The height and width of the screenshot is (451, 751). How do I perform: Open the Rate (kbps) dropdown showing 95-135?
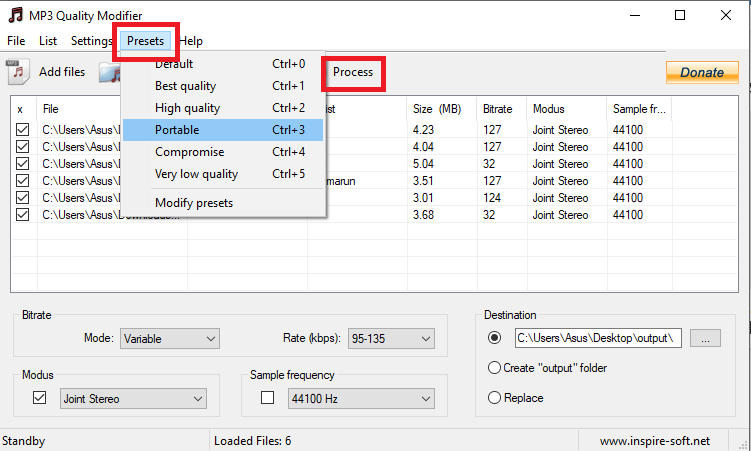tap(391, 338)
